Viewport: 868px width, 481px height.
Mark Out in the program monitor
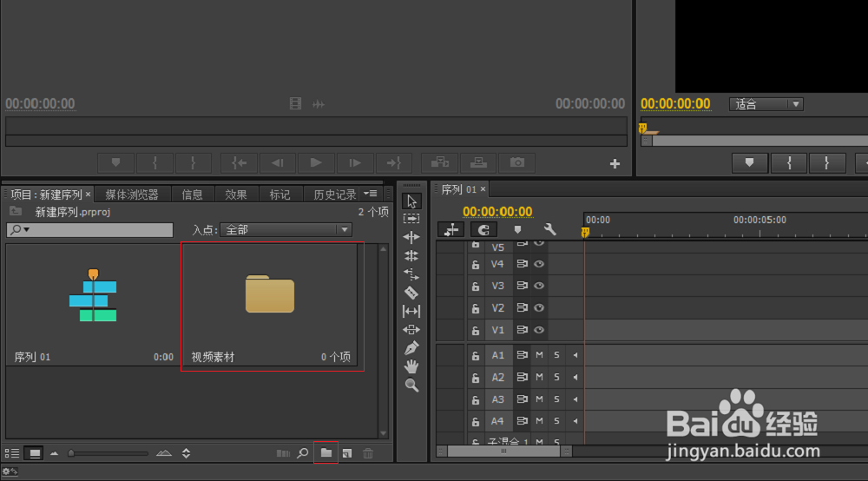[x=827, y=162]
